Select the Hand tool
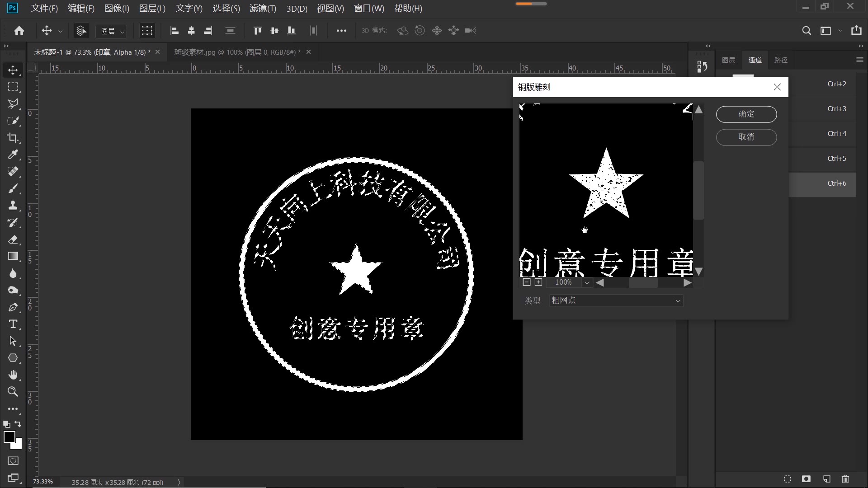Image resolution: width=868 pixels, height=488 pixels. click(x=13, y=375)
